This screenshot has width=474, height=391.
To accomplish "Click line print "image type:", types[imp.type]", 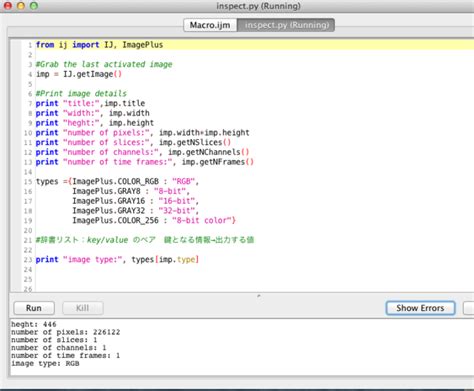I will click(117, 259).
